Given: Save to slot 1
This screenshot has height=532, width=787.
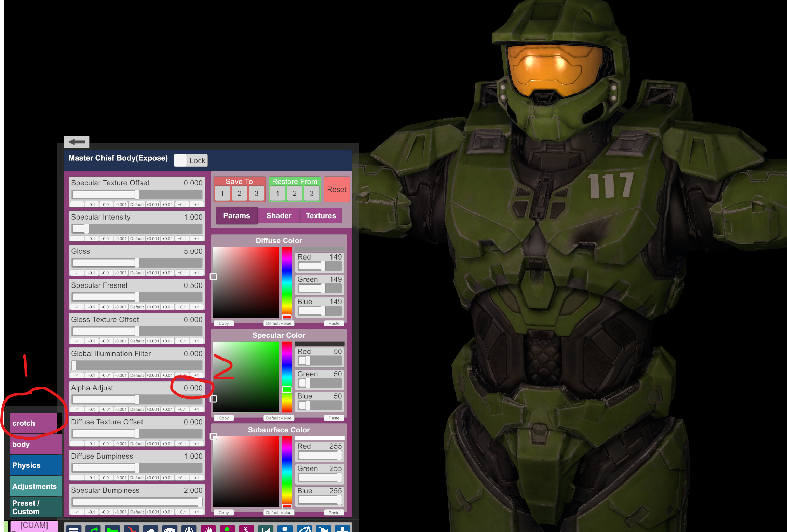Looking at the screenshot, I should pyautogui.click(x=222, y=194).
